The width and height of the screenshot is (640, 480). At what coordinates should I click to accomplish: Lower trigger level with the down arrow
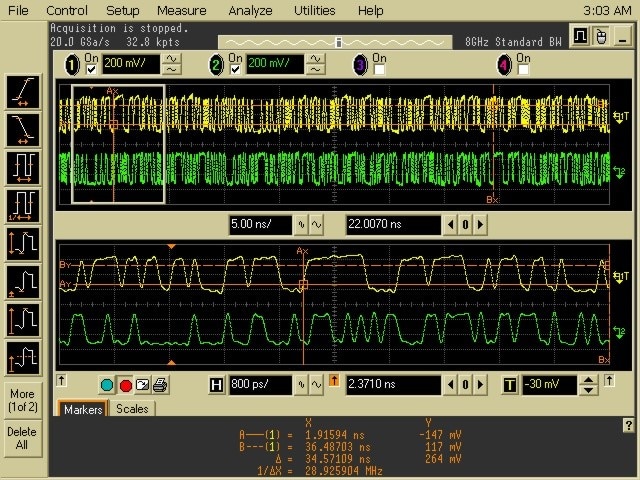pyautogui.click(x=588, y=390)
